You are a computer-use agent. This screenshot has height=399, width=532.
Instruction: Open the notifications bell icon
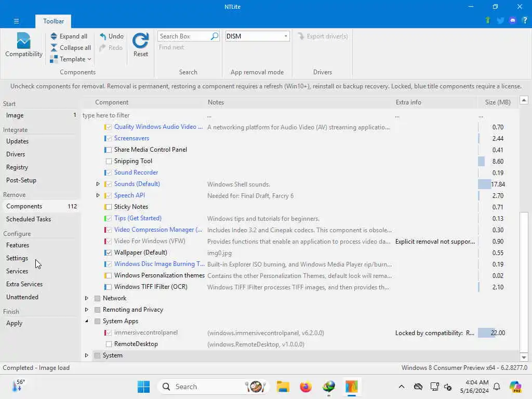click(497, 387)
